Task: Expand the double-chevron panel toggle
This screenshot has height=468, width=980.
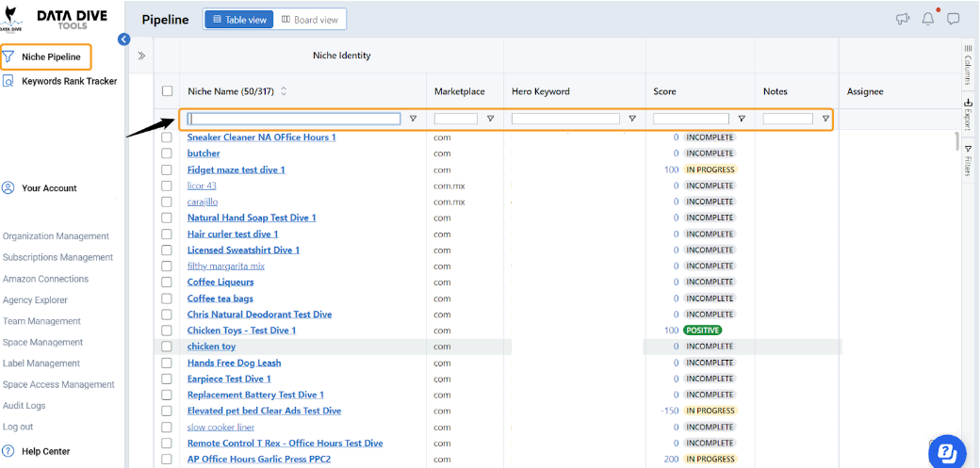Action: pos(142,56)
